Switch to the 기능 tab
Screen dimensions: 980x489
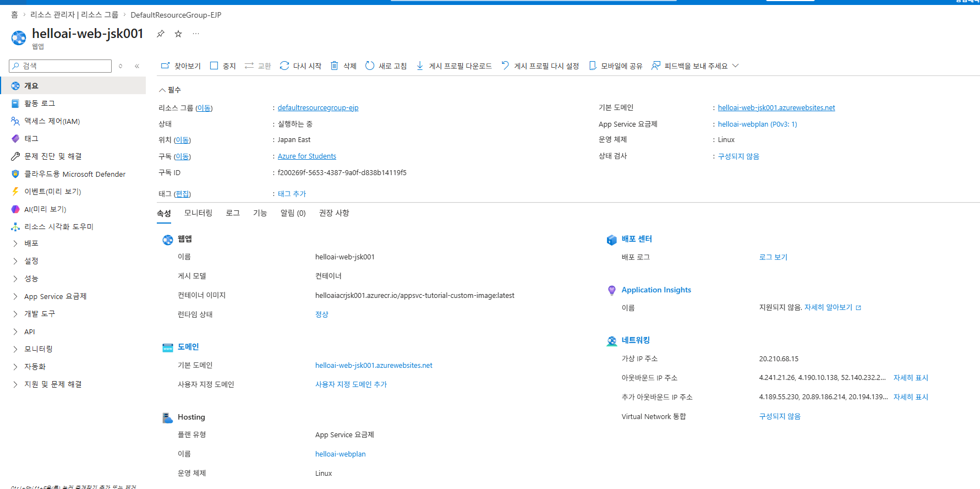point(260,213)
